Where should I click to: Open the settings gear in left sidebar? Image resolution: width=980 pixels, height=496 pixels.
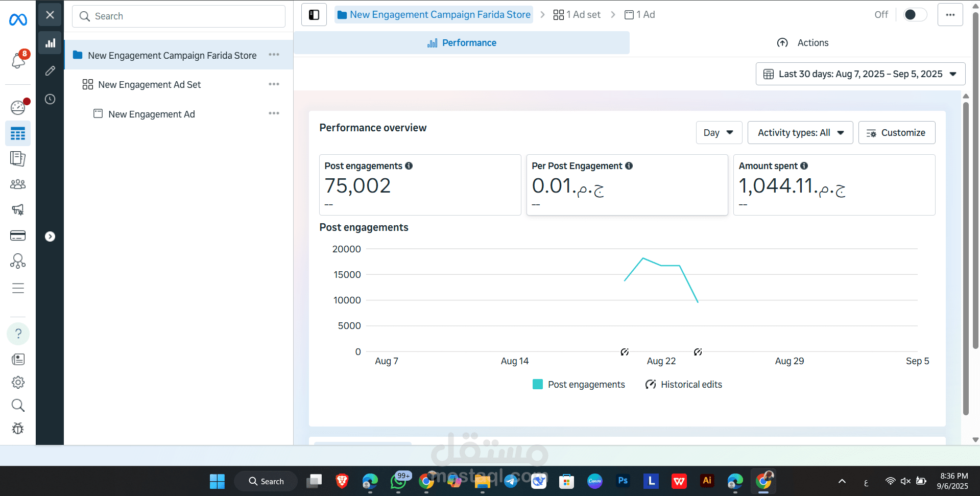(18, 382)
